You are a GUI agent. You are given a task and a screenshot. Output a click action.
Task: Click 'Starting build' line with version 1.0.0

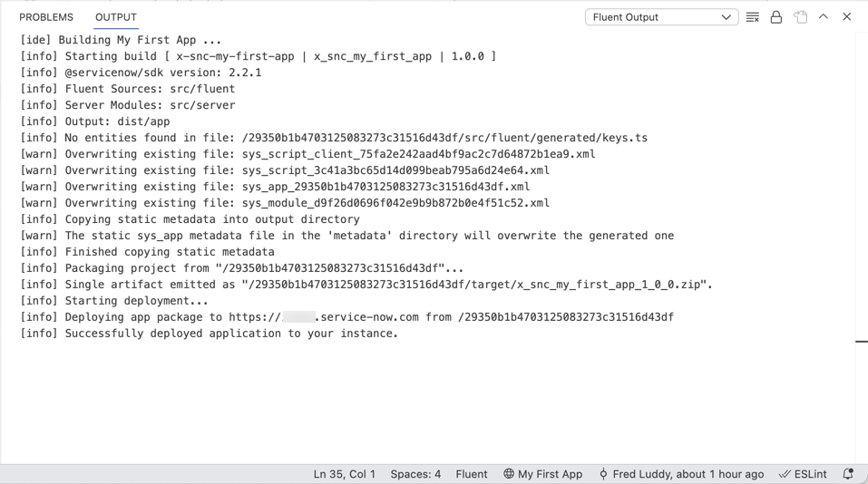click(258, 56)
